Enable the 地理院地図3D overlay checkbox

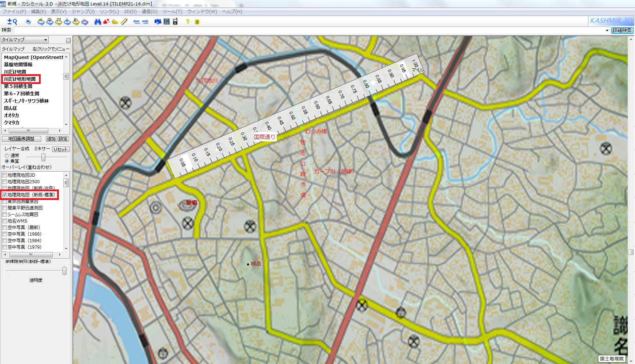pyautogui.click(x=5, y=175)
